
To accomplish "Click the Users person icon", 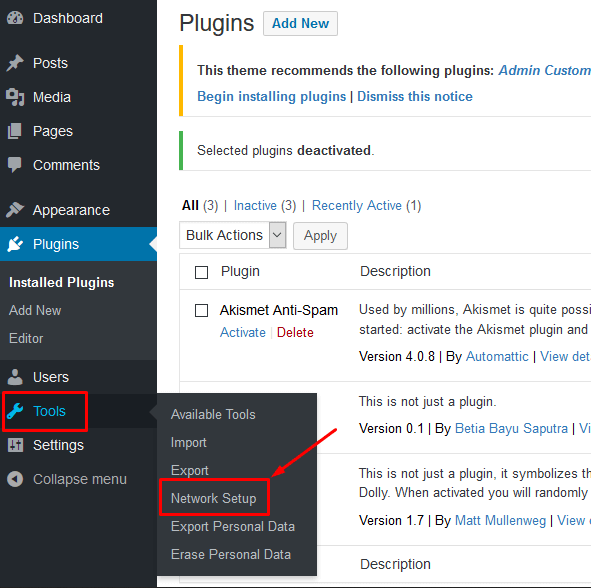I will click(x=15, y=377).
